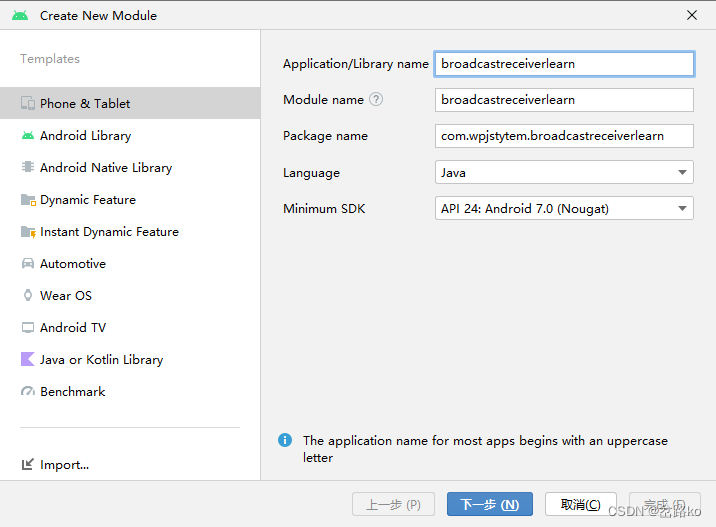Choose Android Library template

130,135
